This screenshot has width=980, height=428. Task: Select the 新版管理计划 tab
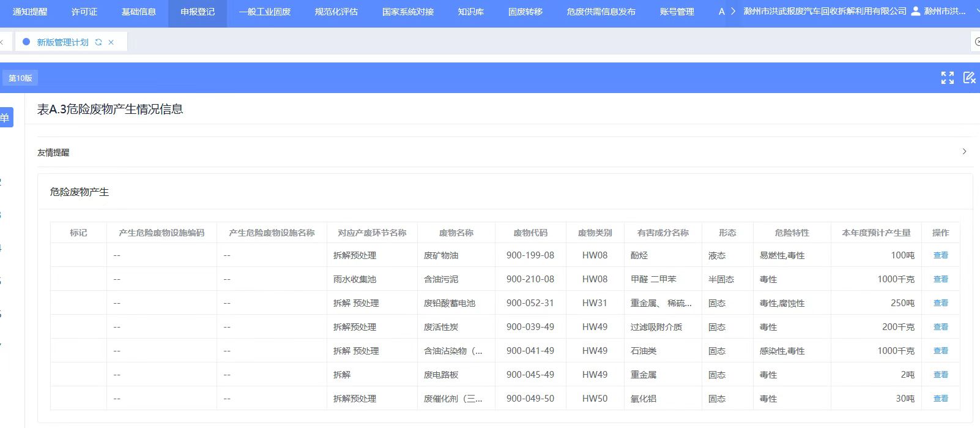pyautogui.click(x=62, y=42)
